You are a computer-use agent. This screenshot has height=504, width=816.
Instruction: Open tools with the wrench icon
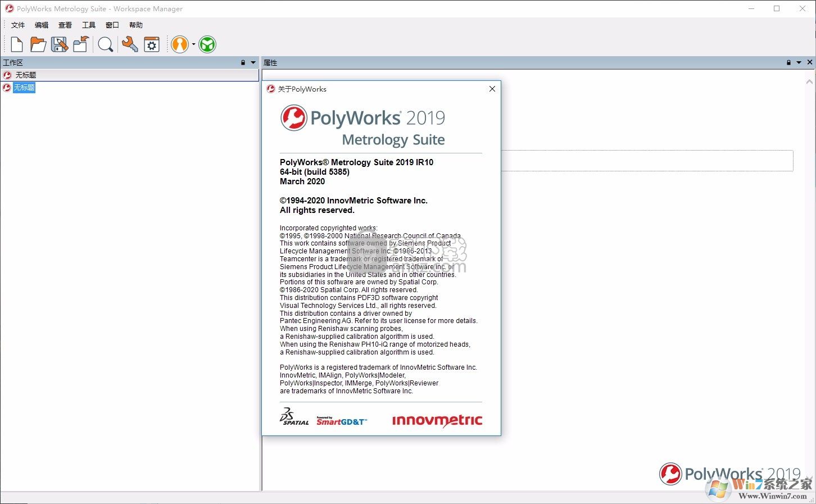pos(129,44)
